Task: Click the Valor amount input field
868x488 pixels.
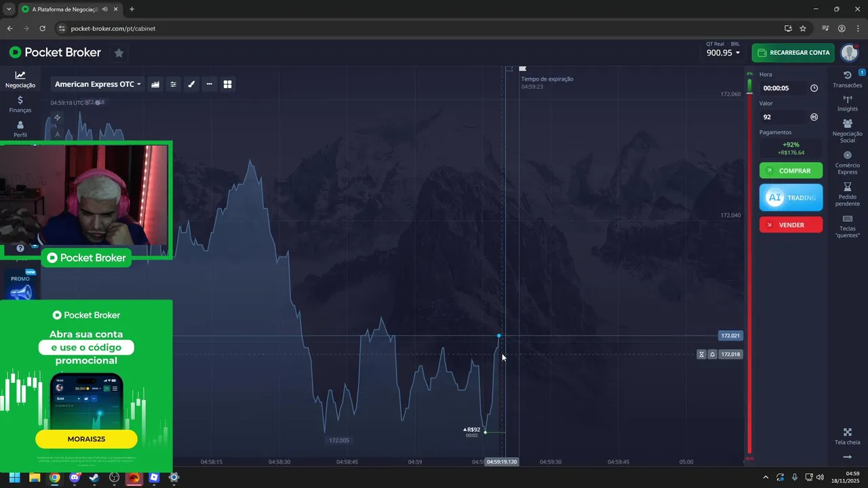Action: click(x=783, y=117)
